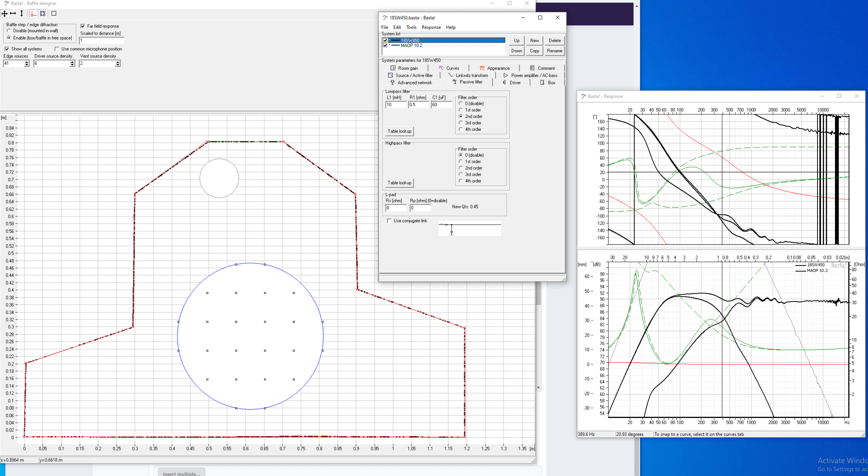Open the Linkwitz transform tab
The height and width of the screenshot is (476, 868).
pos(468,75)
